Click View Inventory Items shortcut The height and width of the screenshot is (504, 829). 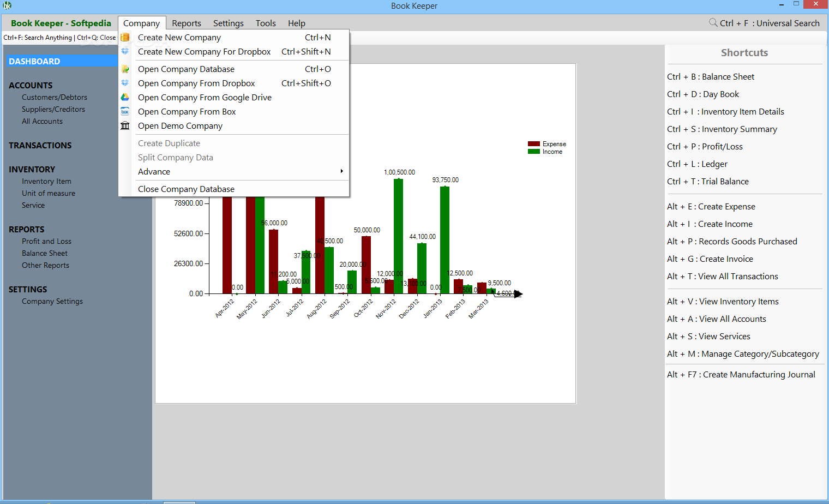(x=723, y=302)
